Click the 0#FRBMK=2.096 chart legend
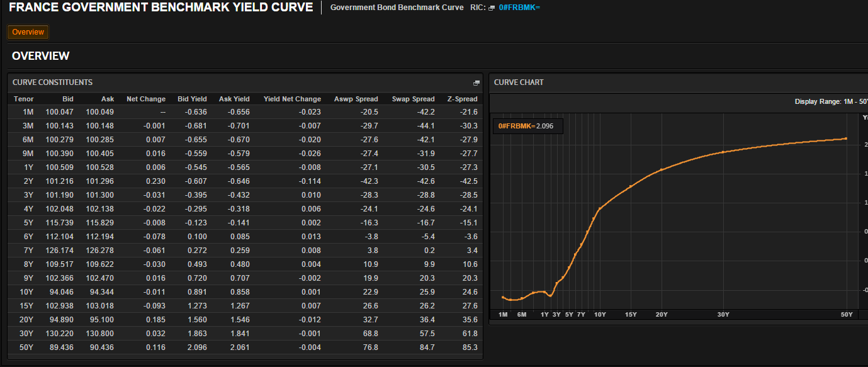This screenshot has height=367, width=868. click(529, 126)
